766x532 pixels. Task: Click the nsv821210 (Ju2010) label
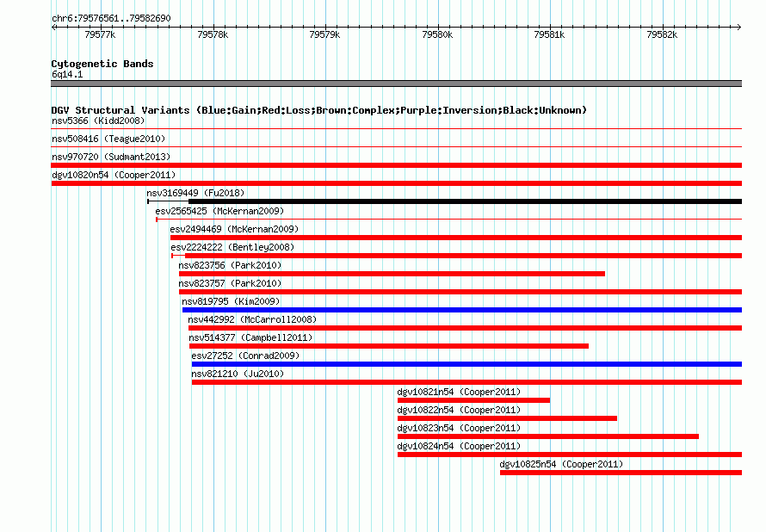tap(238, 374)
